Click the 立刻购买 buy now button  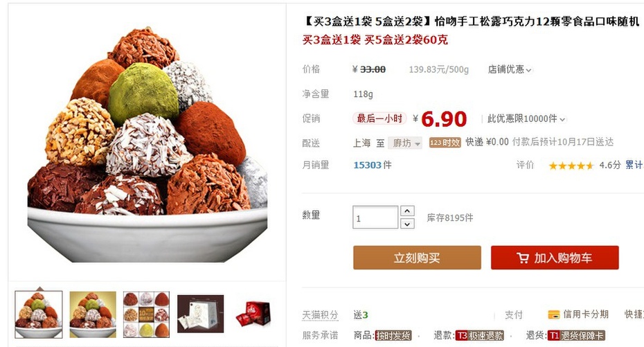[417, 258]
